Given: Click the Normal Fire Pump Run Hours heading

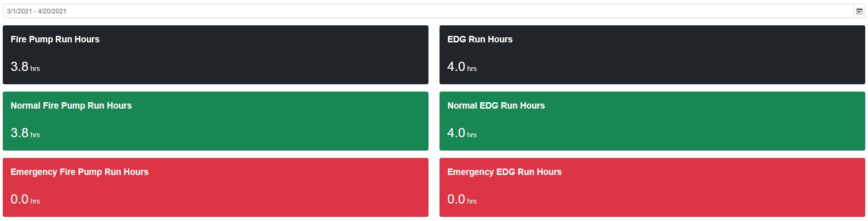Looking at the screenshot, I should click(x=71, y=106).
